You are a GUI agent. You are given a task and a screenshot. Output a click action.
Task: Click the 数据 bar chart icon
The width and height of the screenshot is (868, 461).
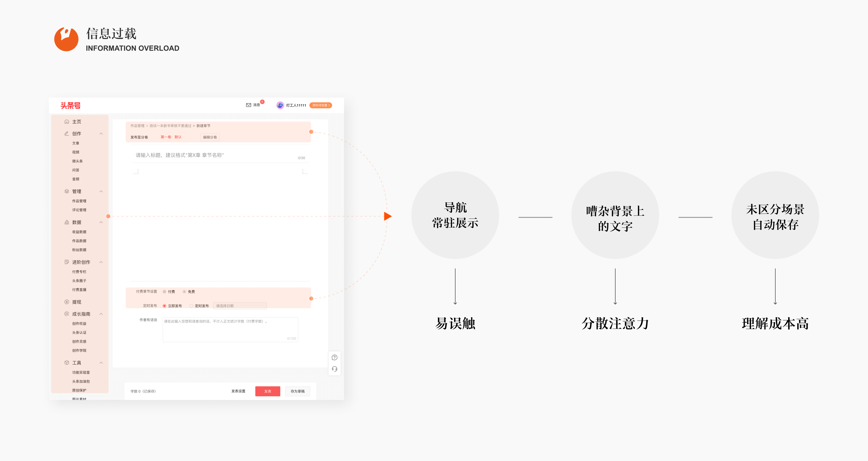(x=67, y=222)
